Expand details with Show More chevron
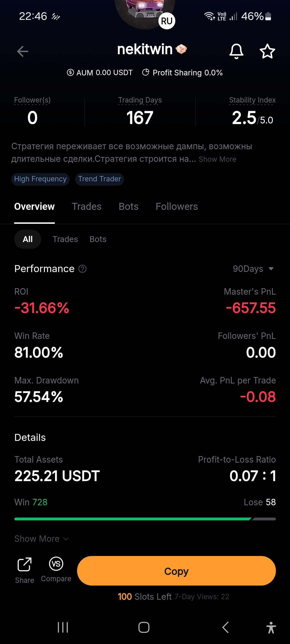290x644 pixels. point(42,539)
